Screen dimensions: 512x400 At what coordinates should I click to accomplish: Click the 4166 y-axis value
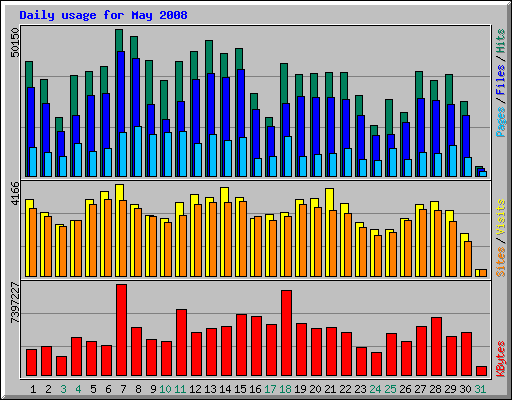[x=15, y=194]
